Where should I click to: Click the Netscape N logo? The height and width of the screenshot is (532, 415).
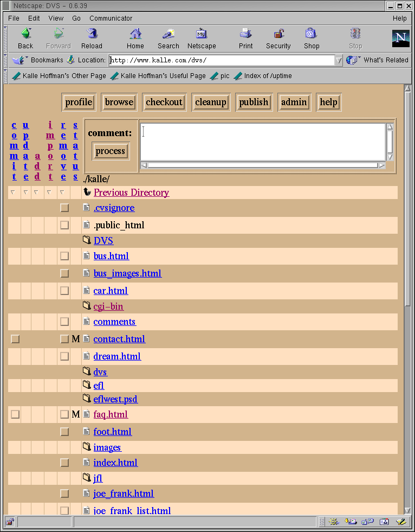[400, 39]
